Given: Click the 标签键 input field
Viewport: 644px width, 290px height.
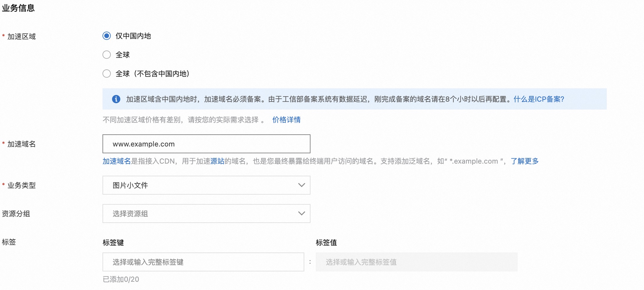Looking at the screenshot, I should click(x=203, y=262).
